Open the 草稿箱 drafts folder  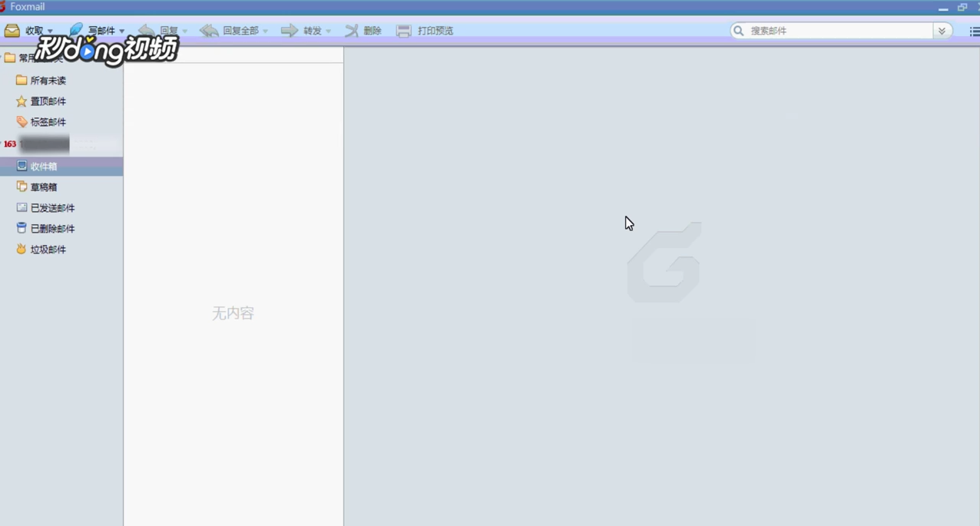tap(61, 187)
